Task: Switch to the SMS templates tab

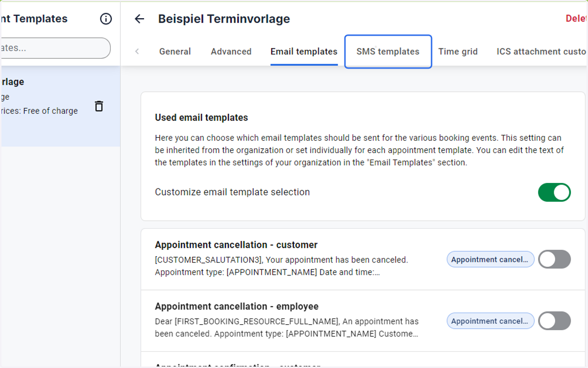Action: (388, 52)
